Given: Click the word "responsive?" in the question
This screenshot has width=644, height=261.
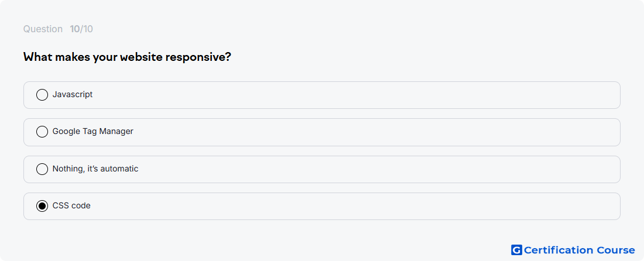Looking at the screenshot, I should 198,57.
